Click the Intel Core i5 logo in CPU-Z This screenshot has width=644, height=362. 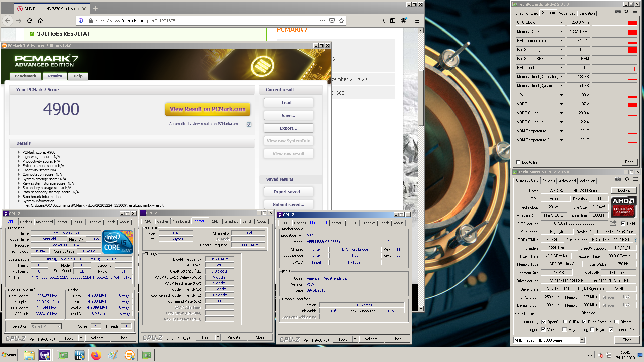point(118,242)
